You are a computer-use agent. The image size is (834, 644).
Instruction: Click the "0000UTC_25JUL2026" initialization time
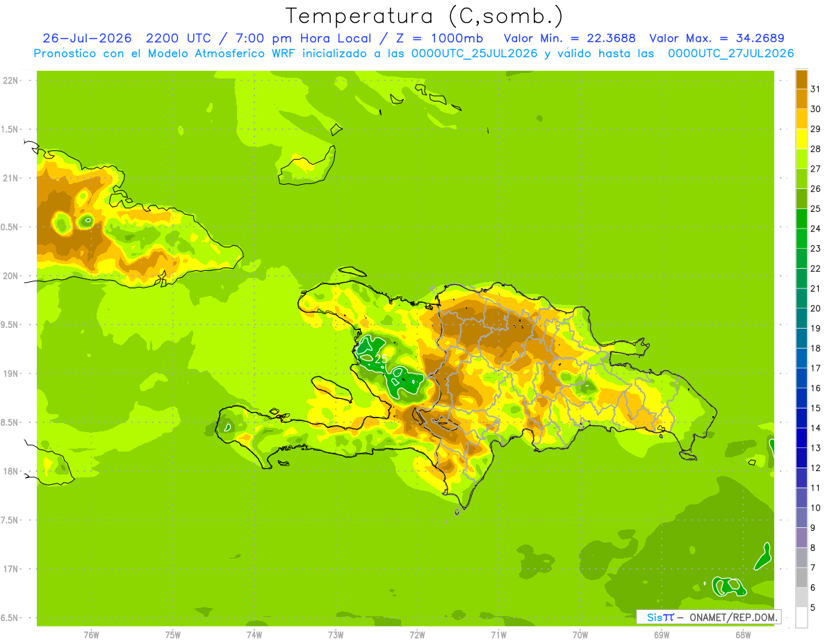pyautogui.click(x=475, y=53)
